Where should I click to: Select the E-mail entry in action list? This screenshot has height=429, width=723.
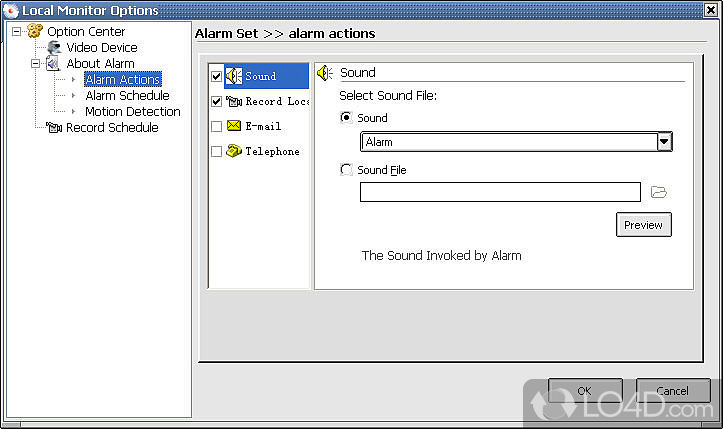(x=263, y=126)
